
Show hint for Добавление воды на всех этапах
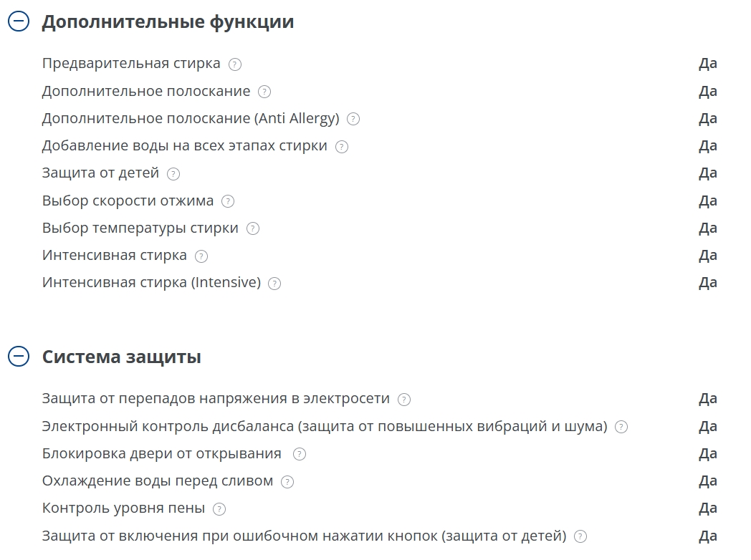342,147
